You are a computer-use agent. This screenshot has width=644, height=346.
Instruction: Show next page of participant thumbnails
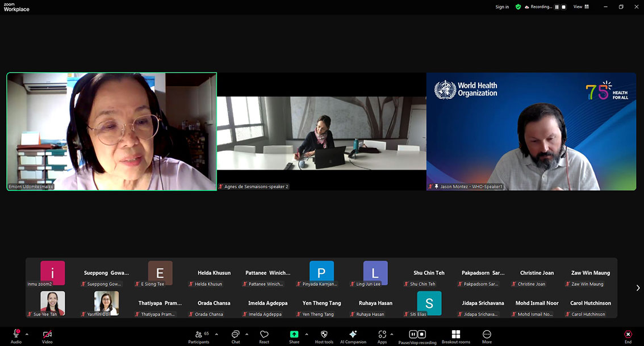click(638, 288)
